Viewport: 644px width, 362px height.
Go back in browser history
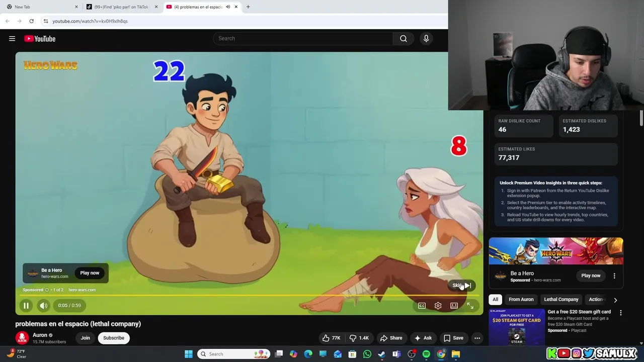[x=8, y=21]
